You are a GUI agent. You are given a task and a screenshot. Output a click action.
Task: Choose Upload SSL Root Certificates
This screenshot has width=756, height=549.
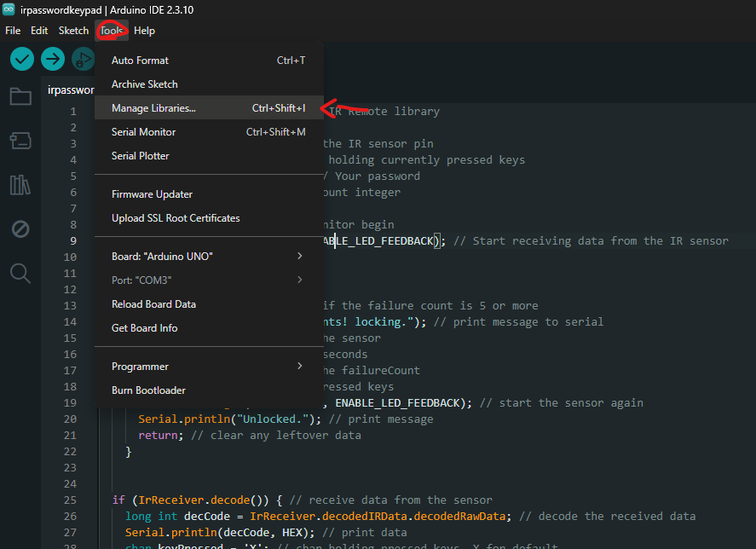point(209,218)
